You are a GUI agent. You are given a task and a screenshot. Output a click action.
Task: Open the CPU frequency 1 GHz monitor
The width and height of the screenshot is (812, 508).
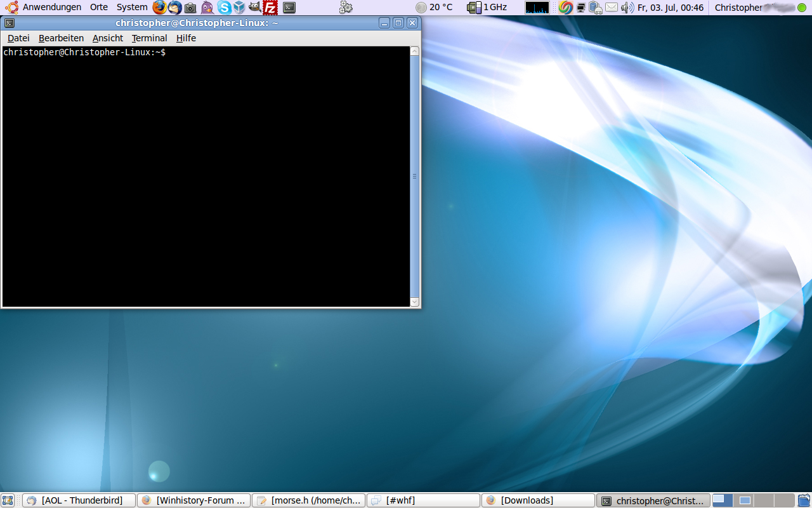(x=487, y=8)
